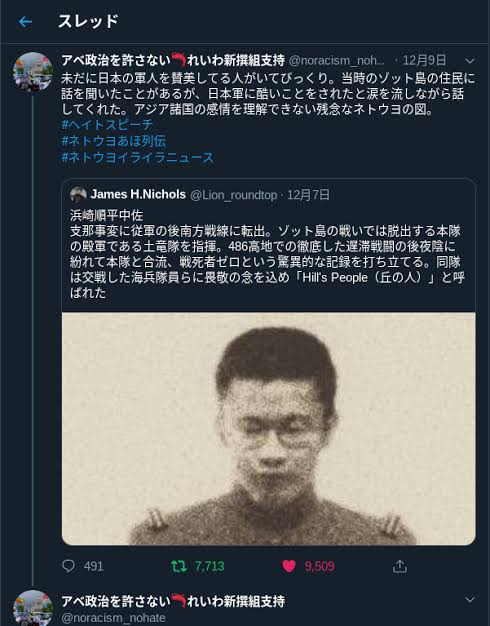Open hashtag #ヘイトスピーチ
The height and width of the screenshot is (626, 490).
click(x=107, y=125)
